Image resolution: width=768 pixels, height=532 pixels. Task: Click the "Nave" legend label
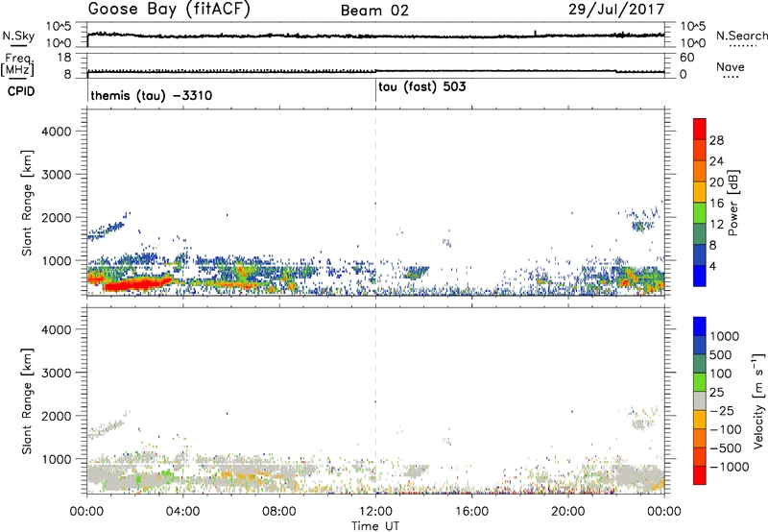tap(731, 66)
